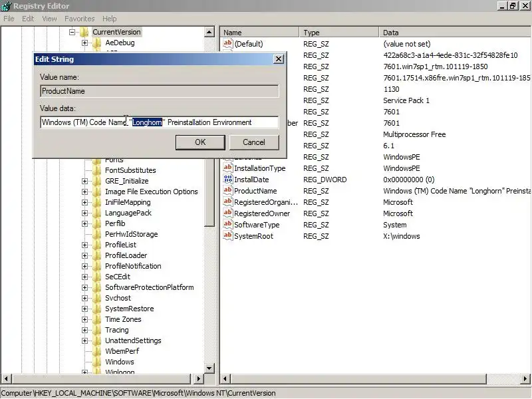532x399 pixels.
Task: Close the Edit String dialog
Action: pyautogui.click(x=278, y=59)
